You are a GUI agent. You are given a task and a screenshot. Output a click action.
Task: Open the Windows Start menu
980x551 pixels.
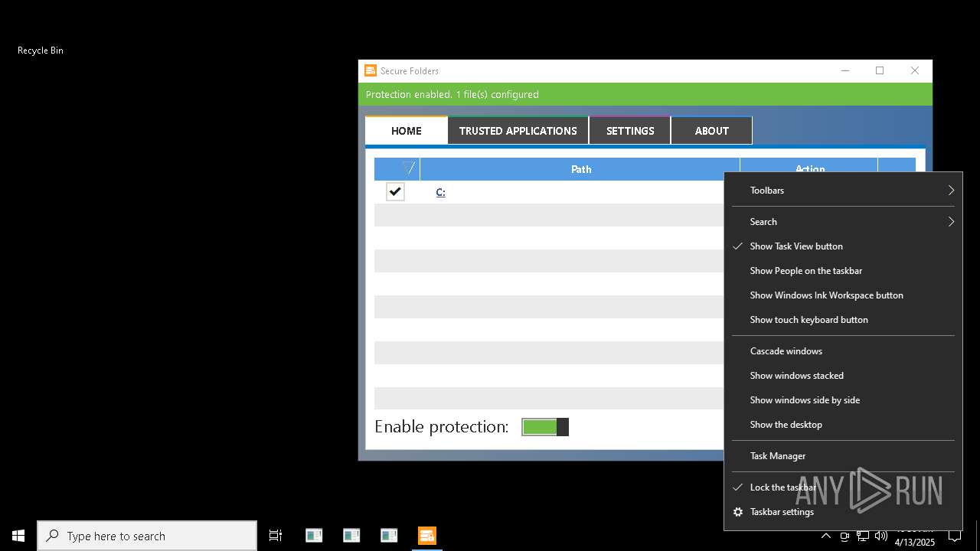coord(18,536)
